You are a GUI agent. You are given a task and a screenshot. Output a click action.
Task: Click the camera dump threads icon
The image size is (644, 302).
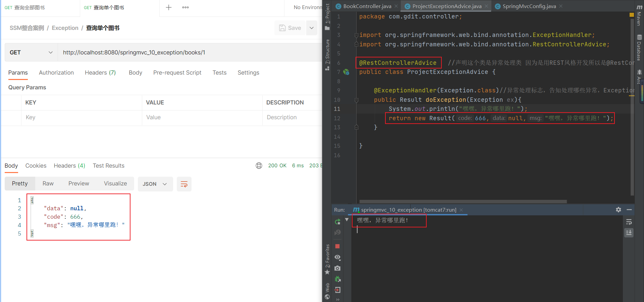click(338, 268)
